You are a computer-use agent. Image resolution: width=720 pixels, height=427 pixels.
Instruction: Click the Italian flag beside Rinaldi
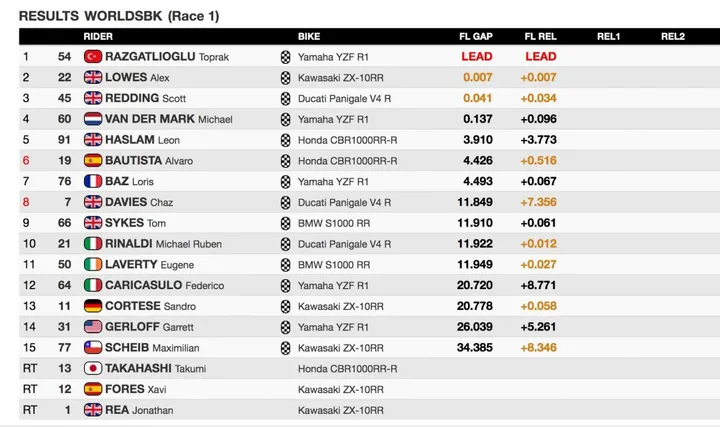pyautogui.click(x=93, y=244)
